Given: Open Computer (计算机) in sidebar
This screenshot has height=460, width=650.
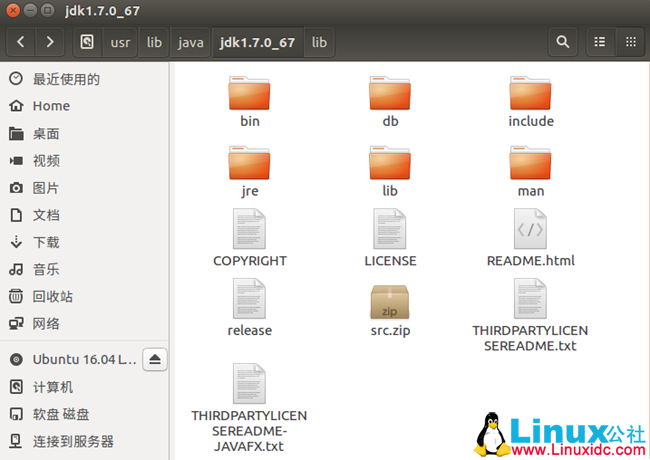Looking at the screenshot, I should (85, 387).
